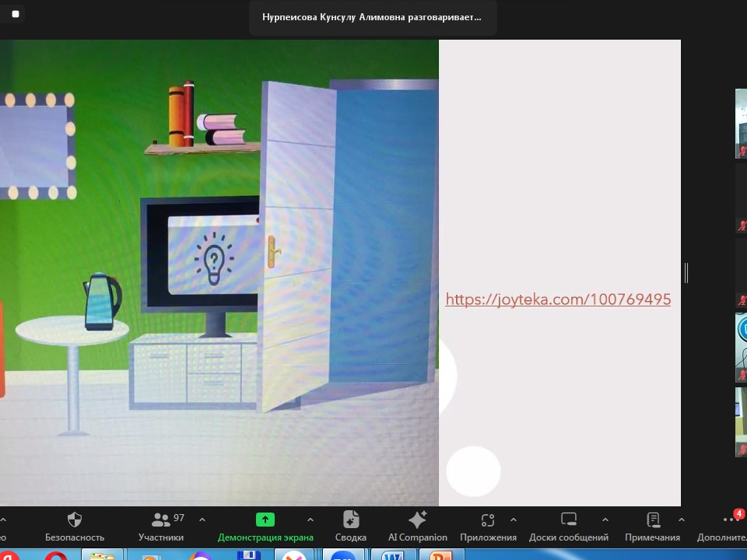The height and width of the screenshot is (560, 747).
Task: Open the Summary (Сводка) tool
Action: point(351,520)
